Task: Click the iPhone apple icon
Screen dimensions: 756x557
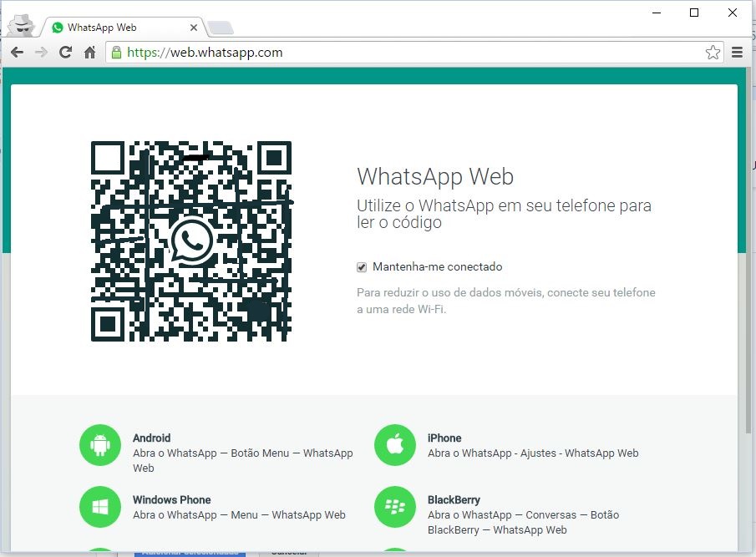Action: [394, 445]
